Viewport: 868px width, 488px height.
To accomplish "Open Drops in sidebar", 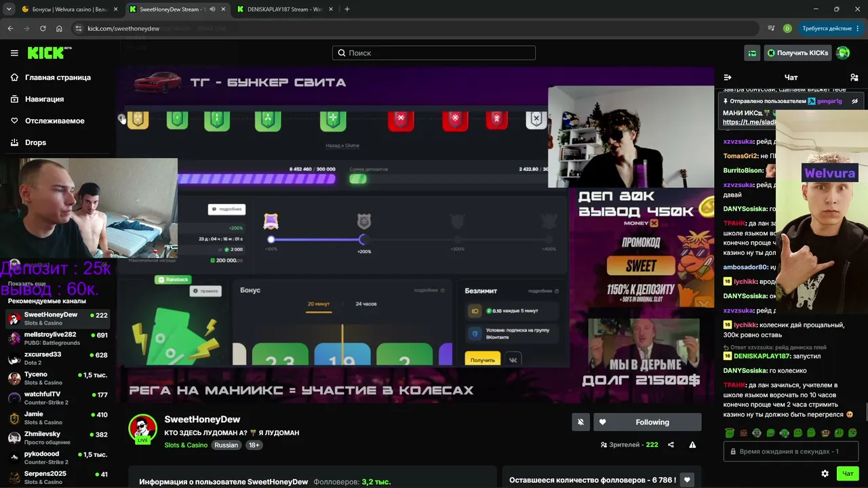I will pyautogui.click(x=35, y=142).
